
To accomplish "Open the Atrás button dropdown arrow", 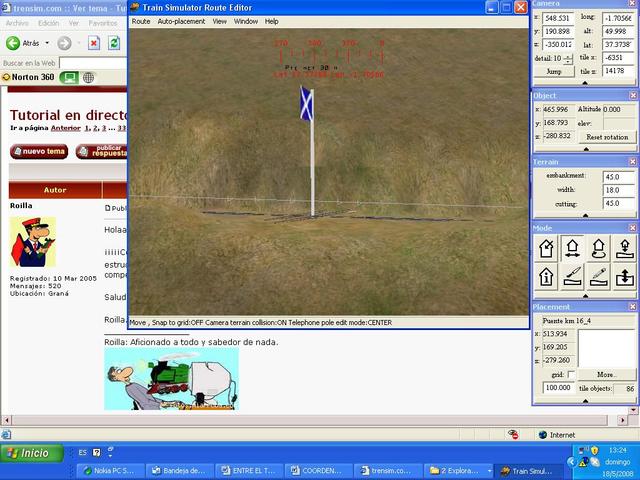I will (x=46, y=43).
